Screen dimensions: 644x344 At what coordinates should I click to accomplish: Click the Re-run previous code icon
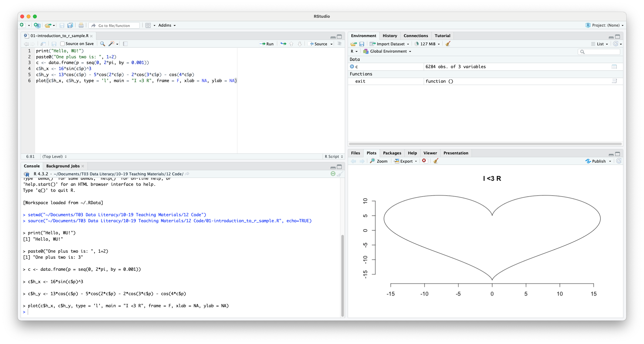point(283,44)
